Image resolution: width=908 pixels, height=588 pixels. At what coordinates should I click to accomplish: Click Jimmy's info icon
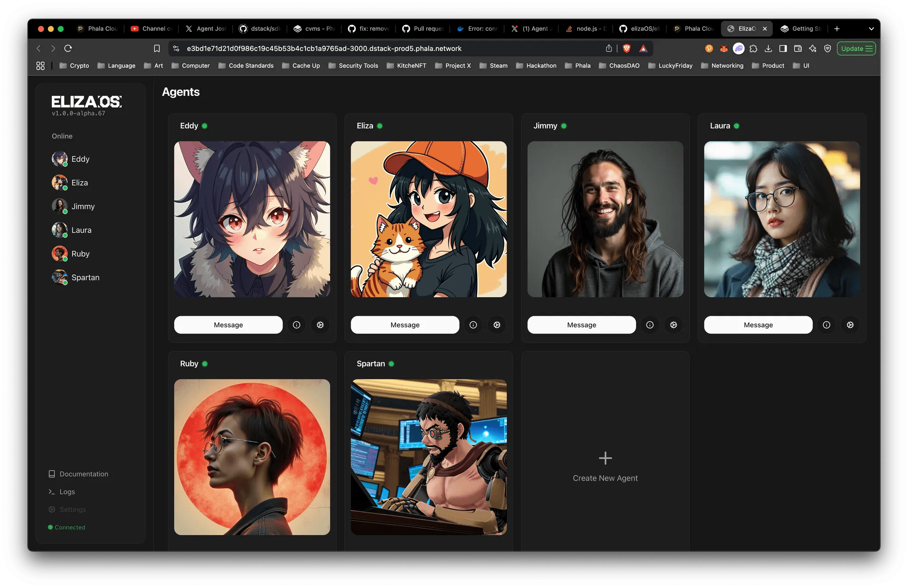point(650,325)
